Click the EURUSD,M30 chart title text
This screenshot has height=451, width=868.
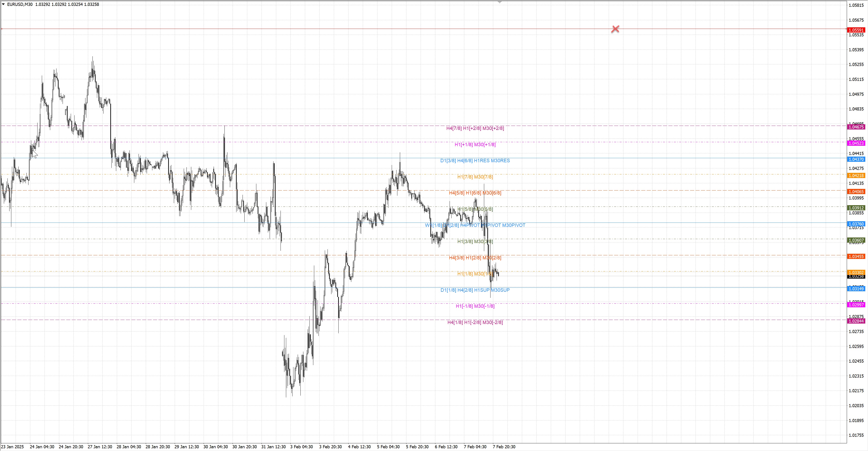point(19,4)
